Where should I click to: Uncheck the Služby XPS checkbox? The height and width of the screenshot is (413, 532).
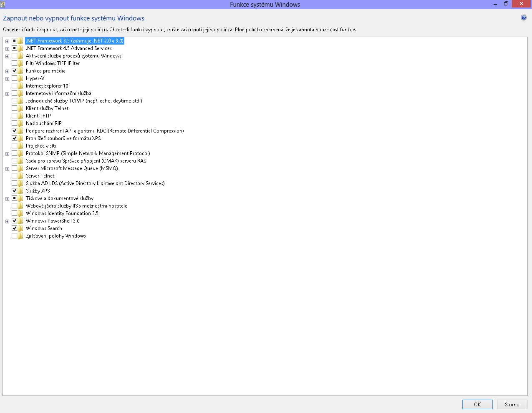(14, 191)
